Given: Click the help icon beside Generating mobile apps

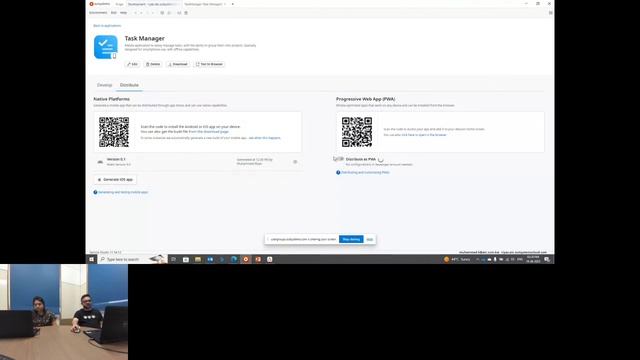Looking at the screenshot, I should click(96, 192).
